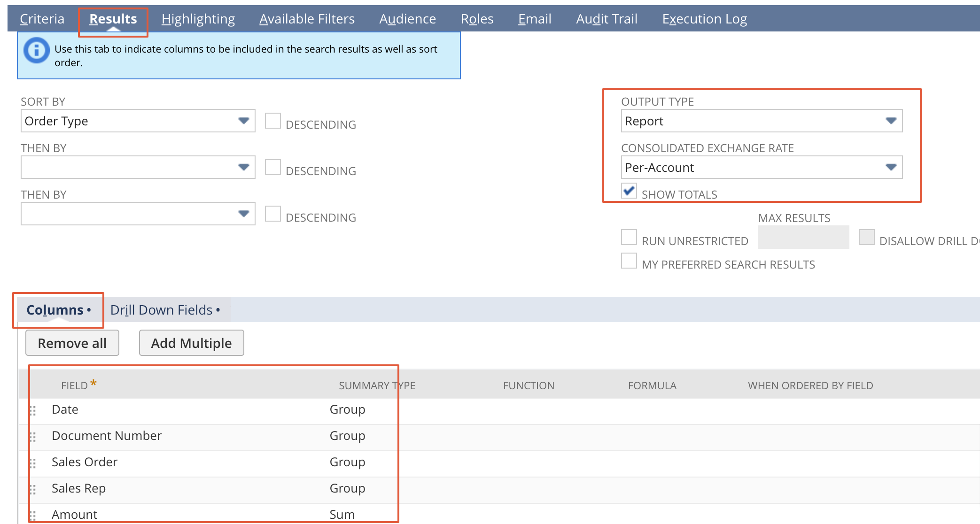Screen dimensions: 980x524
Task: Click the Max Results input field
Action: click(x=803, y=238)
